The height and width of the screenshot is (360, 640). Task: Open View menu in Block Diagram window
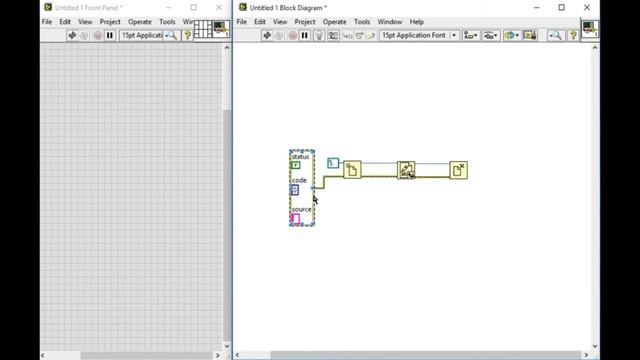[280, 22]
